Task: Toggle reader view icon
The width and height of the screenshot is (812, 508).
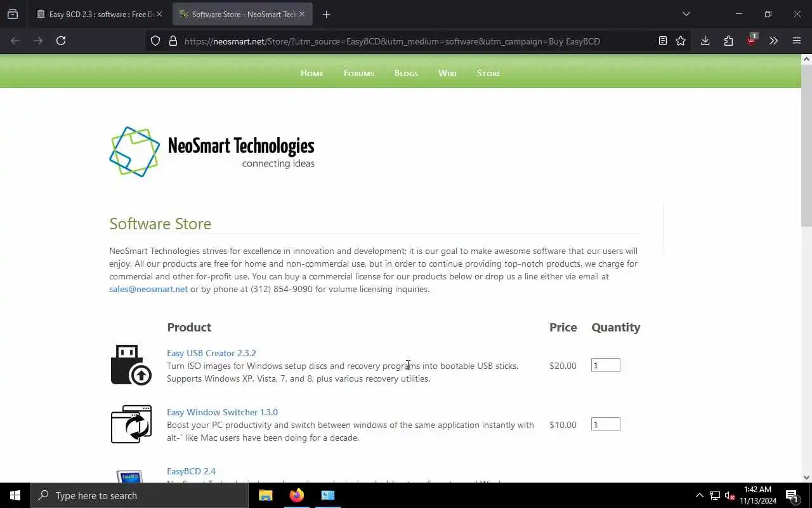Action: click(662, 41)
